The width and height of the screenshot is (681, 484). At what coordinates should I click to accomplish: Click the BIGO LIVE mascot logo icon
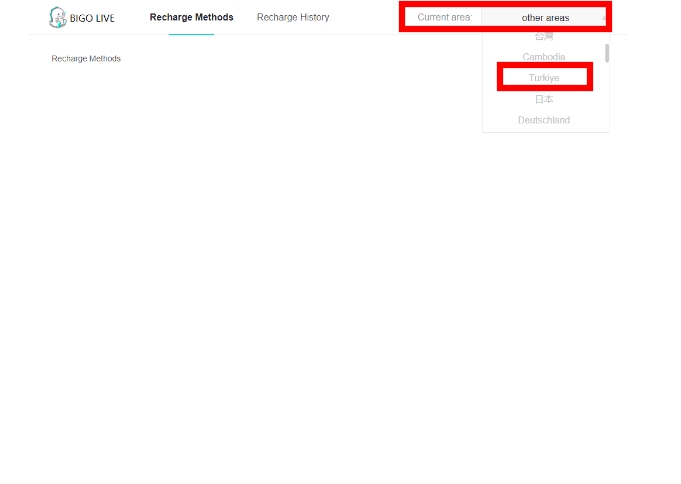click(58, 17)
